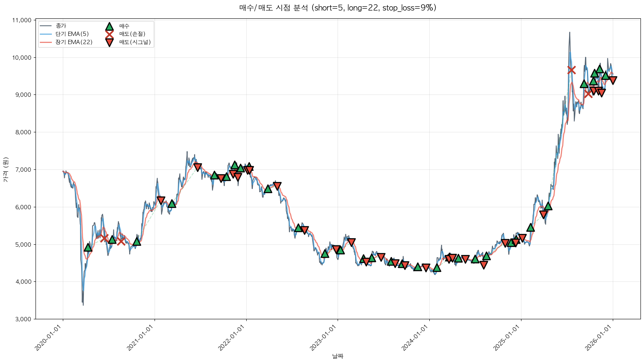Click the red X 매도(손절) legend icon
The image size is (644, 363).
tap(109, 34)
